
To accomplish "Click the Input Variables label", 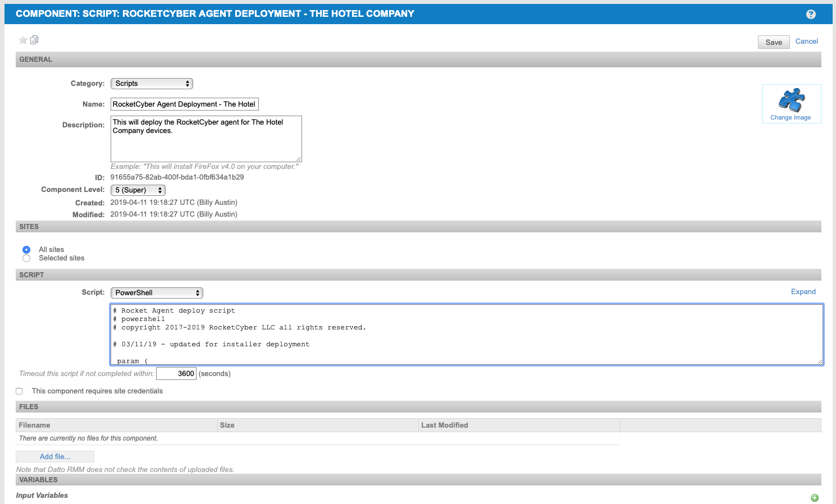I will pyautogui.click(x=42, y=496).
